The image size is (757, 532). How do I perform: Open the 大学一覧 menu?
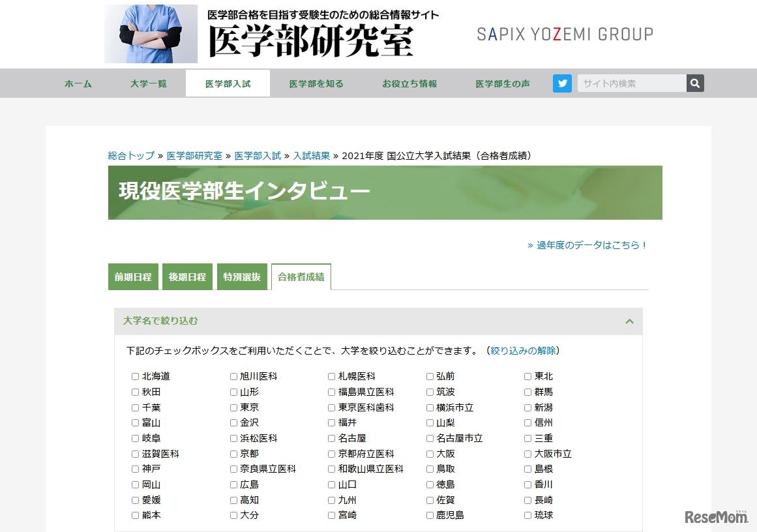[148, 83]
